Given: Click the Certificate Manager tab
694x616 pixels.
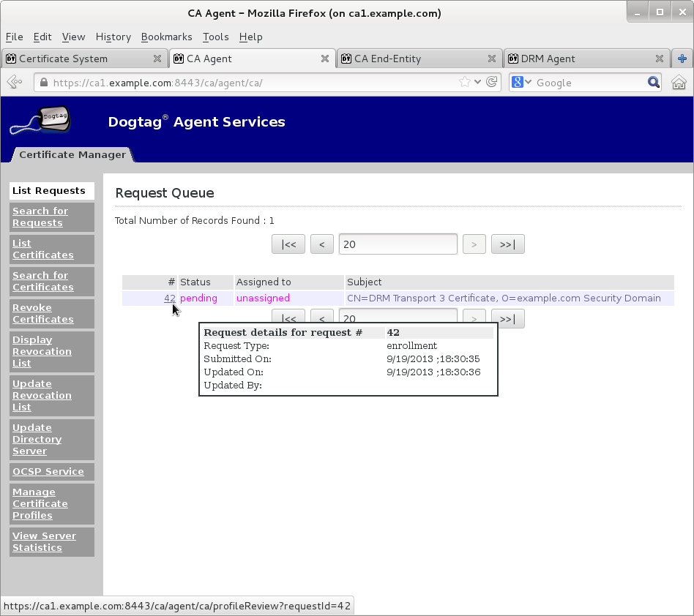Looking at the screenshot, I should coord(72,155).
